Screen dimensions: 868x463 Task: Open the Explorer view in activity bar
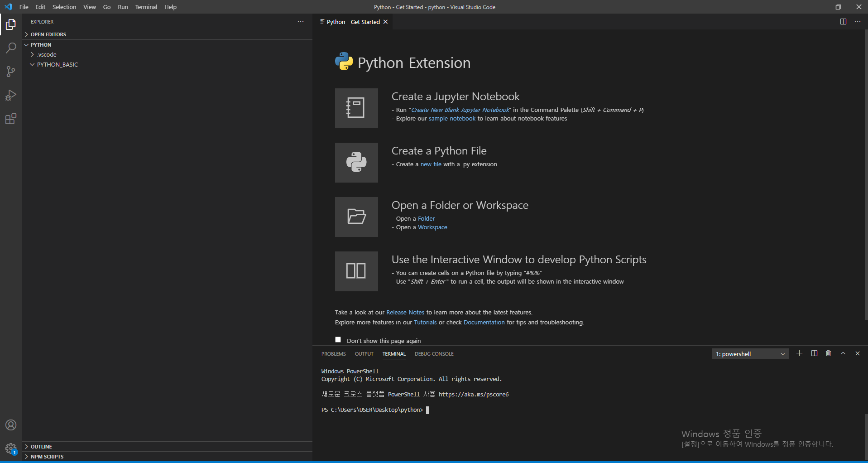click(11, 24)
